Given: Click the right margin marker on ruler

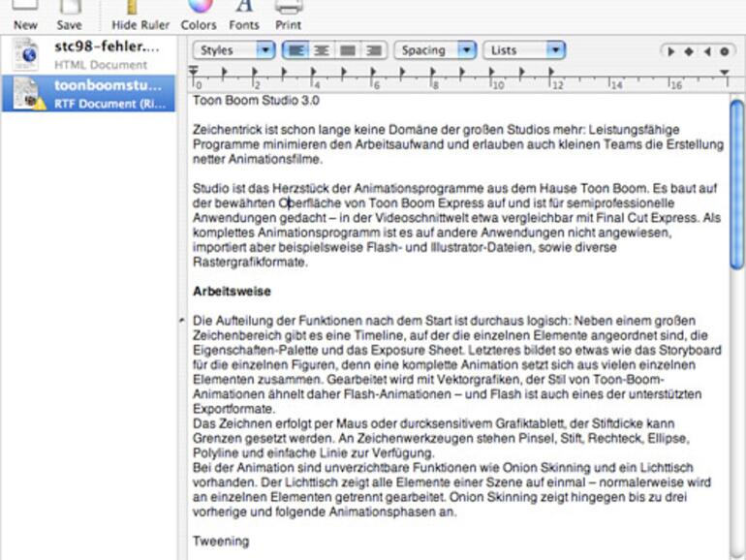Looking at the screenshot, I should [x=725, y=73].
